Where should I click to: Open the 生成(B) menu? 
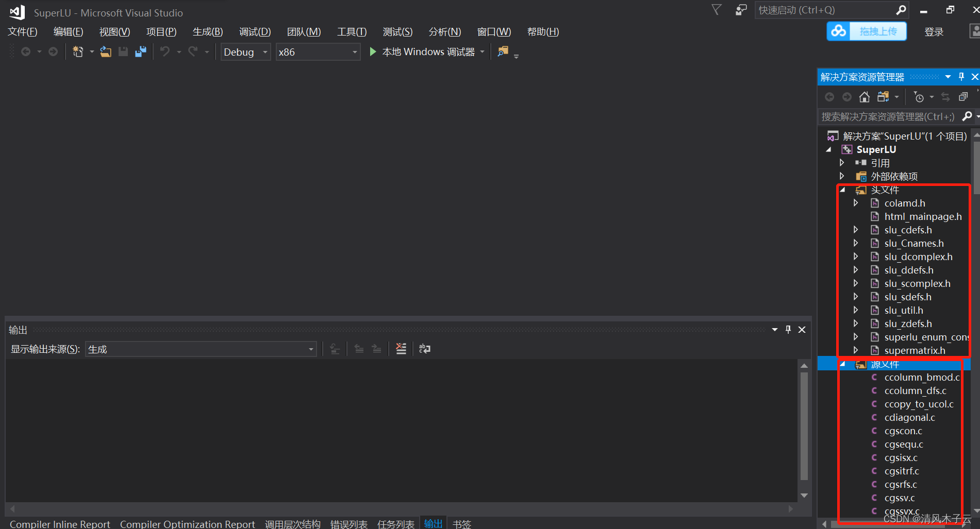click(208, 32)
